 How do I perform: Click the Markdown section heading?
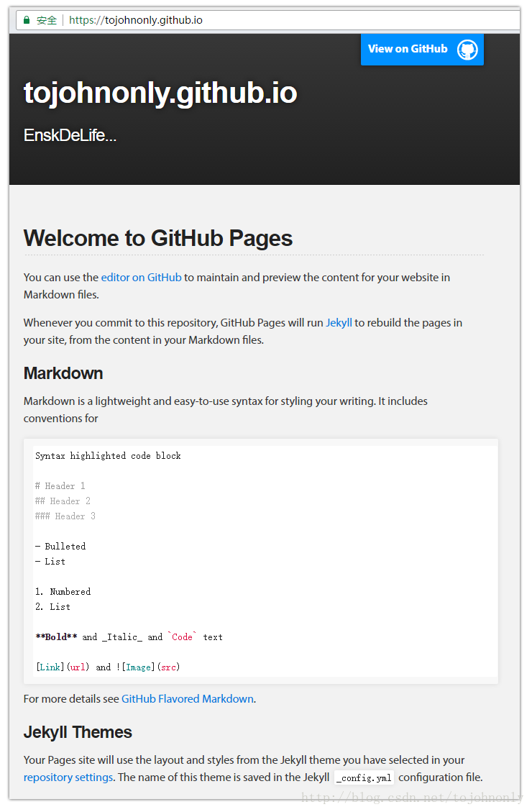(x=63, y=373)
